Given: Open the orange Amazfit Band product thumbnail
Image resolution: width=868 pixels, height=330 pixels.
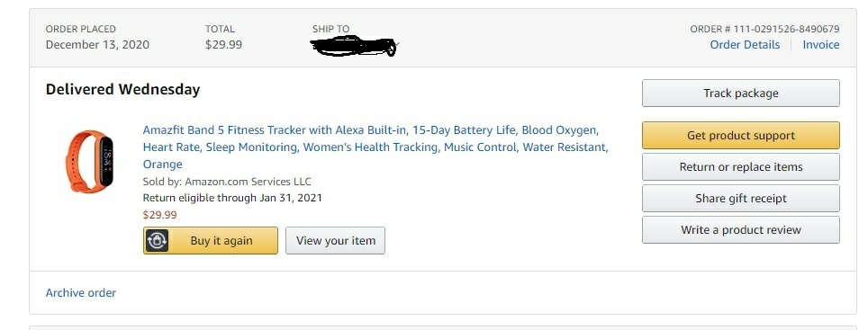Looking at the screenshot, I should point(89,161).
